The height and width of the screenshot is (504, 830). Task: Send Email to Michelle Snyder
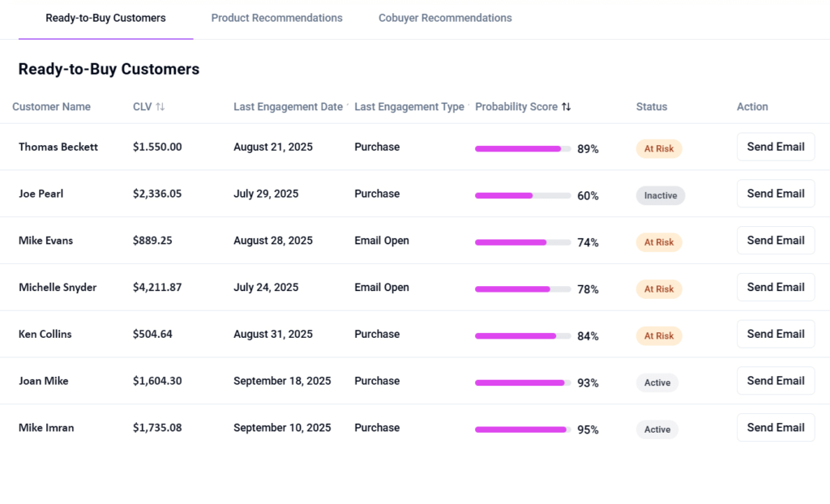pyautogui.click(x=775, y=288)
